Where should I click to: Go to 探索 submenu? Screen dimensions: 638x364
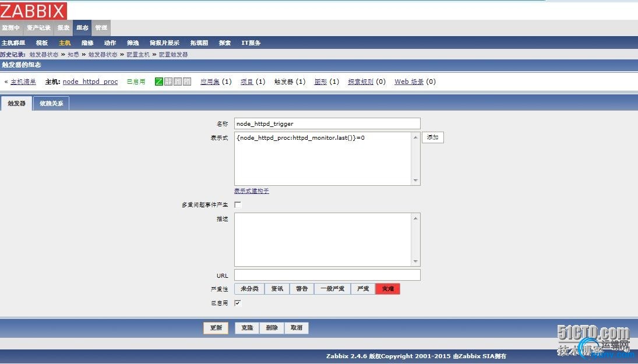coord(224,43)
